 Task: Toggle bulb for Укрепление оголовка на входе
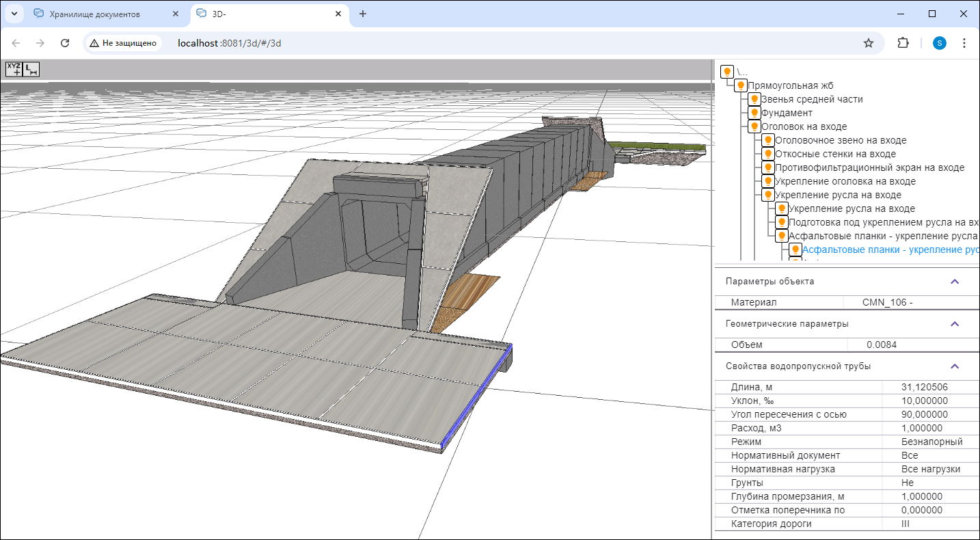767,181
